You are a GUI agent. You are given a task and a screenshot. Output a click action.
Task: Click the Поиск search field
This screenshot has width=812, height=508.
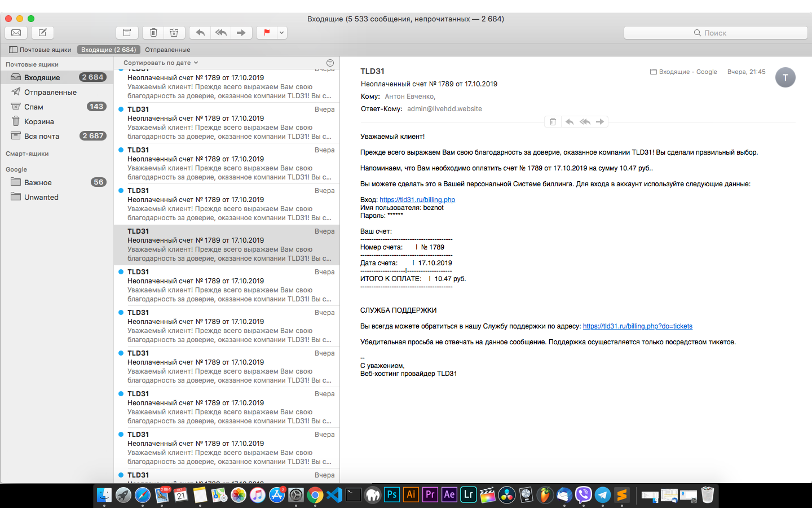click(x=715, y=33)
